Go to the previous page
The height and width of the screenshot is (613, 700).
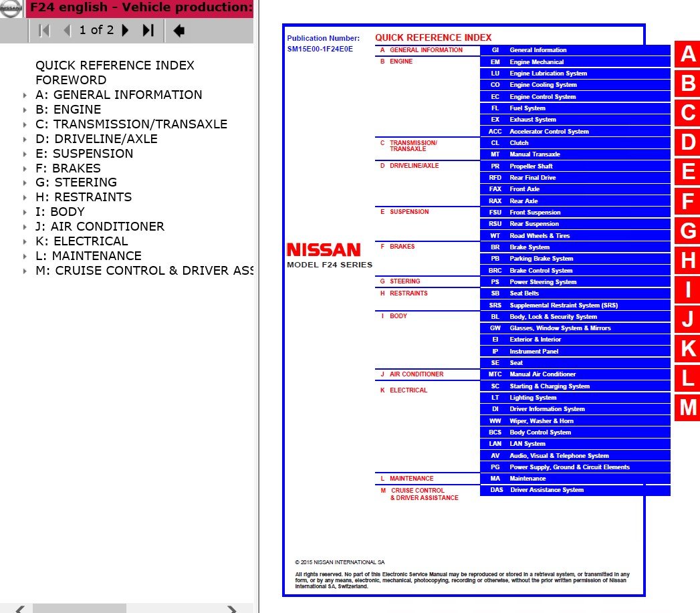point(68,30)
